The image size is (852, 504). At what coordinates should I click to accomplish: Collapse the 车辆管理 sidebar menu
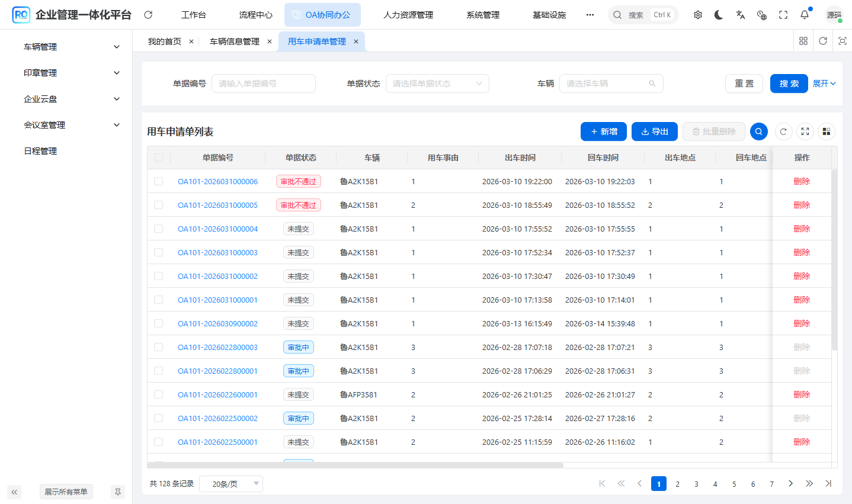[x=66, y=46]
